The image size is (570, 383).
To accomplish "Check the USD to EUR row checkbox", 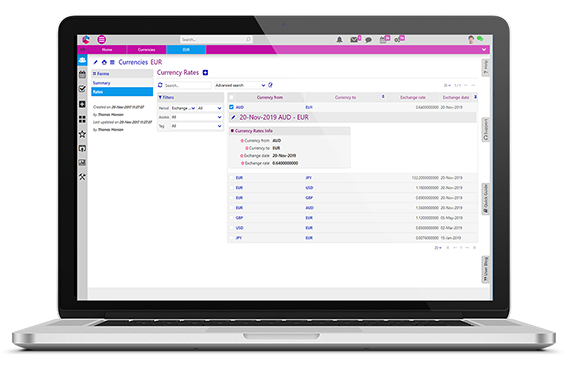I will pyautogui.click(x=231, y=228).
